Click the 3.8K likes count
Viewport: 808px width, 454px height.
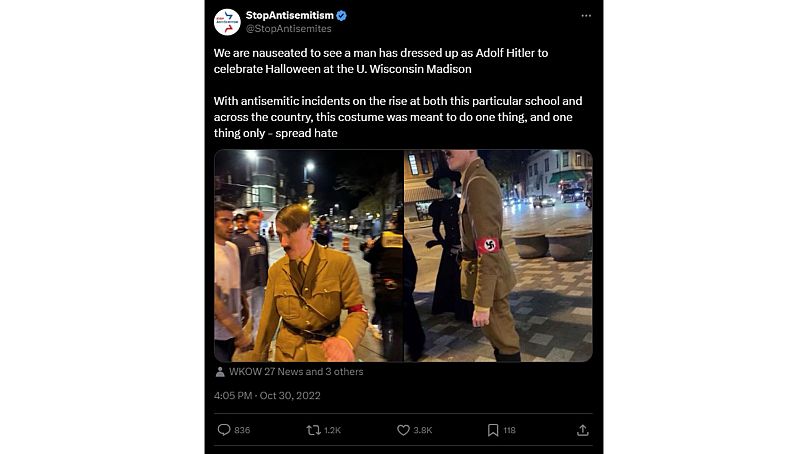click(x=423, y=430)
